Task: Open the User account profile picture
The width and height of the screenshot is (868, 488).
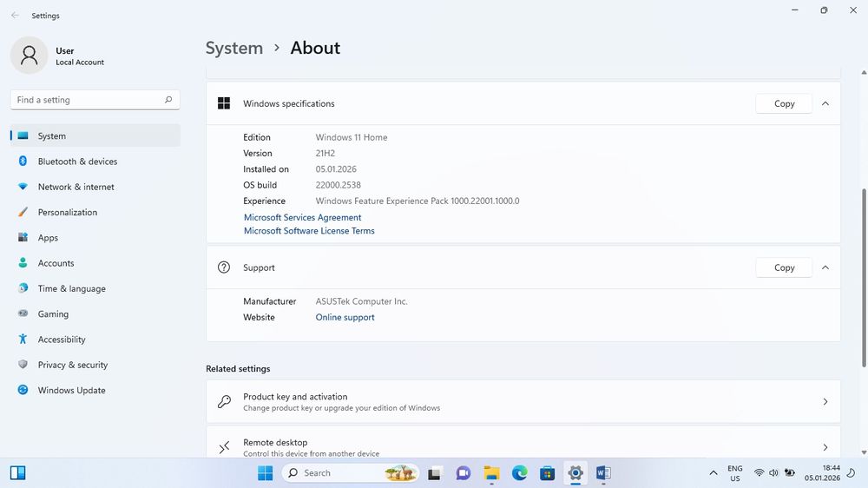Action: 29,56
